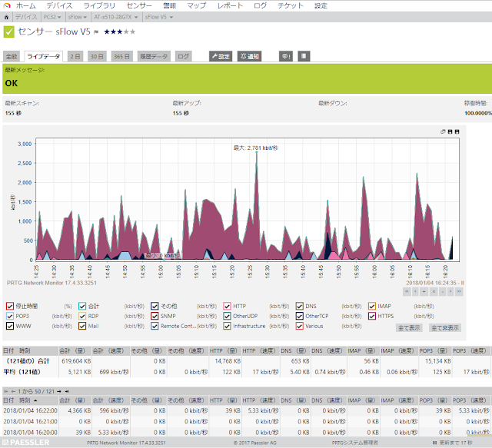
Task: Open graph in new window icon
Action: 443,131
